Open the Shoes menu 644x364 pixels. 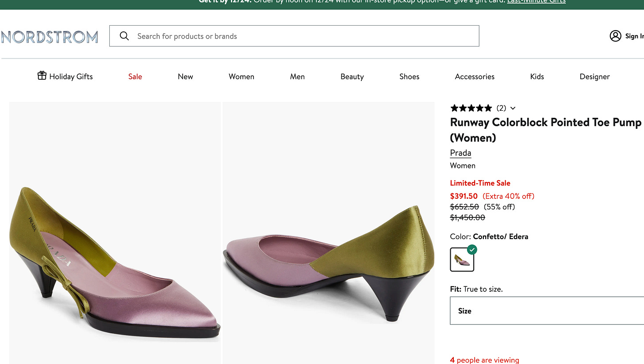[x=409, y=76]
